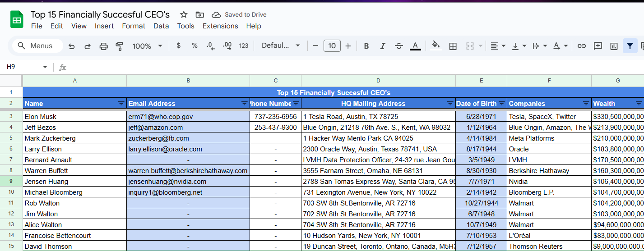Increase decimal places
The height and width of the screenshot is (251, 644).
click(x=227, y=46)
